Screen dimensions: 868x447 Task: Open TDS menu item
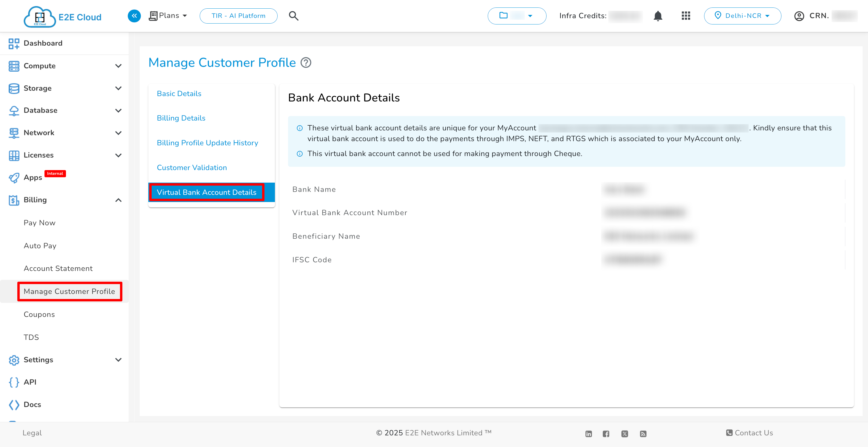31,337
